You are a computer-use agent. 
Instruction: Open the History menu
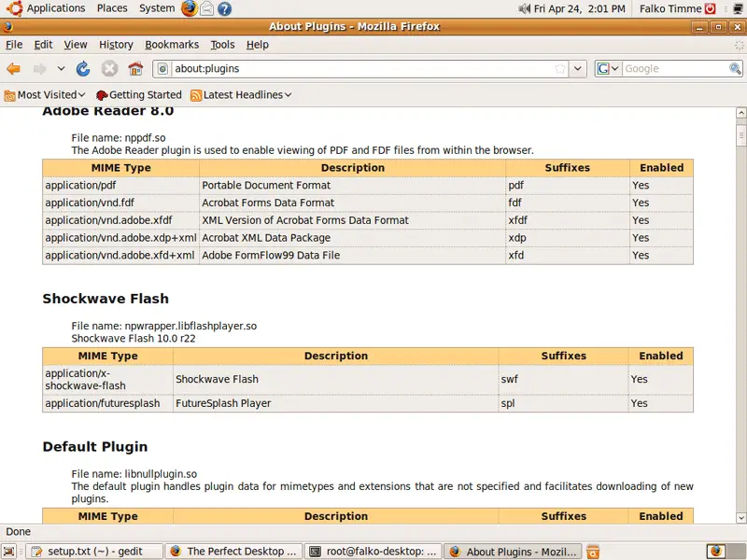(x=116, y=45)
